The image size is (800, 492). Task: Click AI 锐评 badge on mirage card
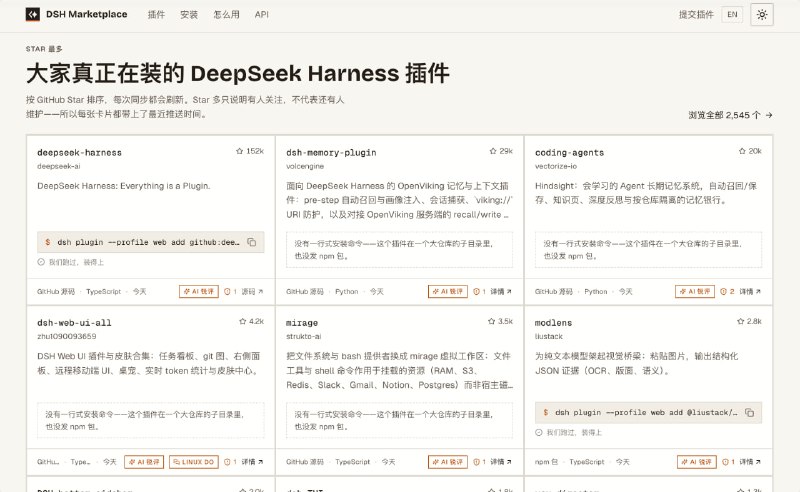point(447,462)
